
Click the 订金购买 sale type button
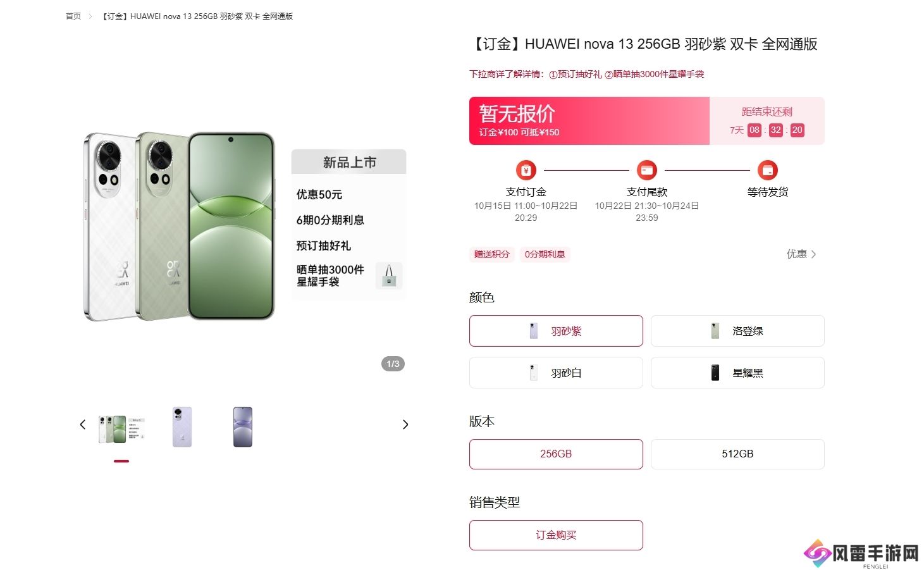[x=556, y=535]
